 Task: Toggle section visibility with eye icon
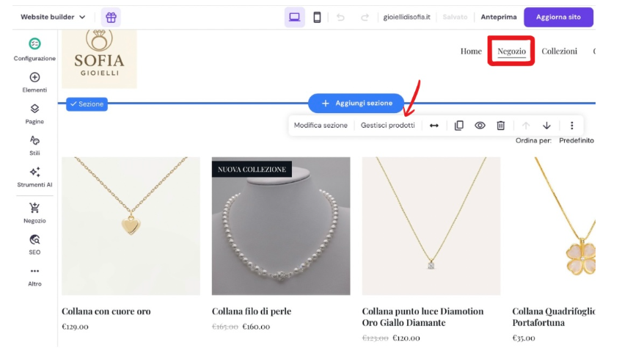[480, 126]
